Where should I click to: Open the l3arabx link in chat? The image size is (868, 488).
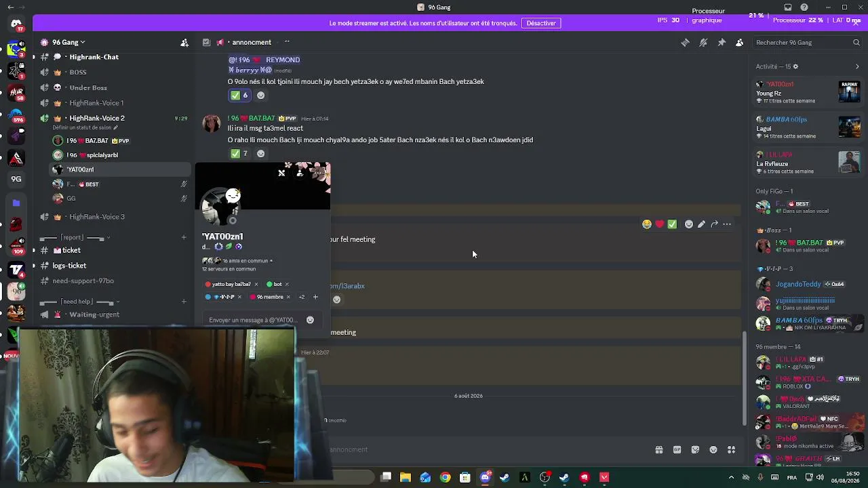pos(347,286)
